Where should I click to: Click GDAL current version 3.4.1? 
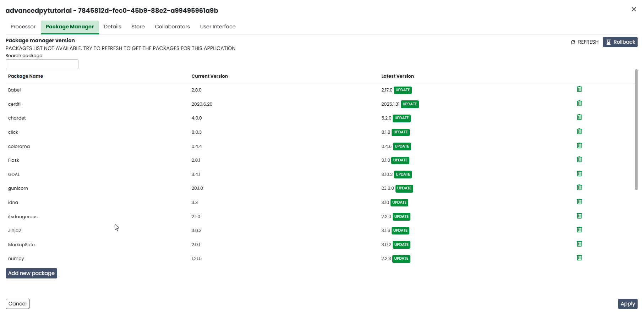[196, 175]
